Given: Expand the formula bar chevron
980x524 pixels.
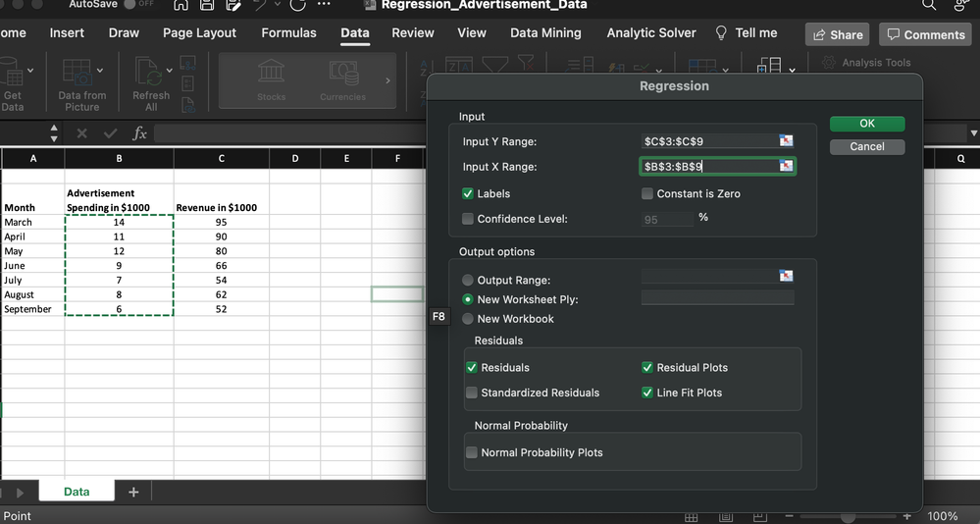Looking at the screenshot, I should [x=973, y=133].
